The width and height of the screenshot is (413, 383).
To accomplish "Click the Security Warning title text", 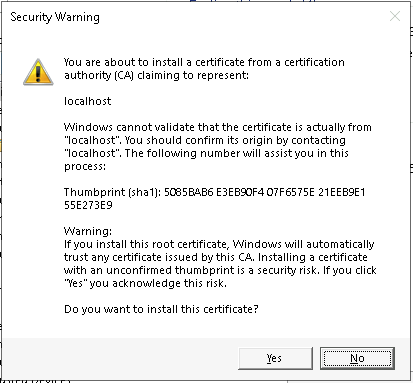I will click(55, 17).
